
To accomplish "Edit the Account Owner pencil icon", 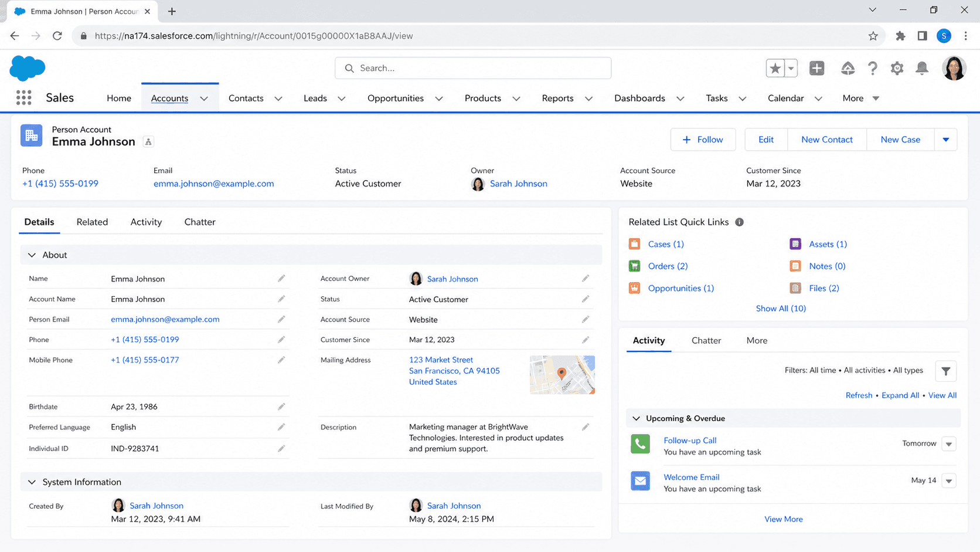I will coord(585,279).
